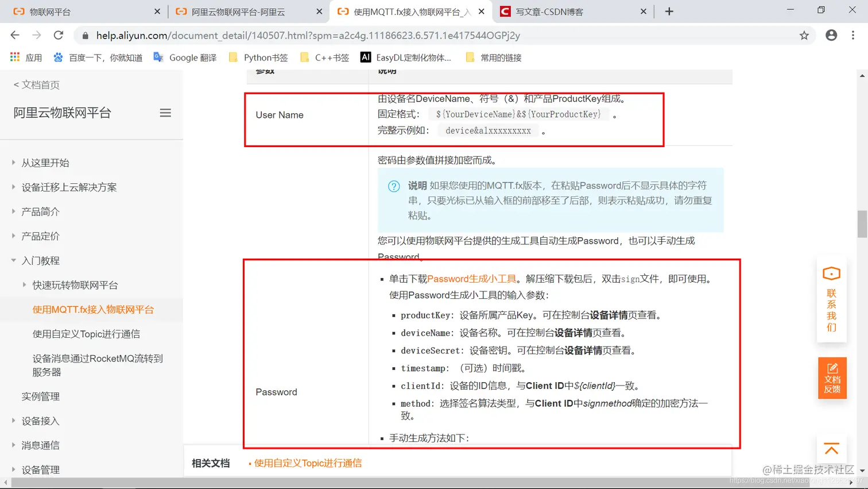Viewport: 868px width, 489px height.
Task: Open sidebar item 使用MQTT.fx接入物联网平台
Action: click(93, 309)
